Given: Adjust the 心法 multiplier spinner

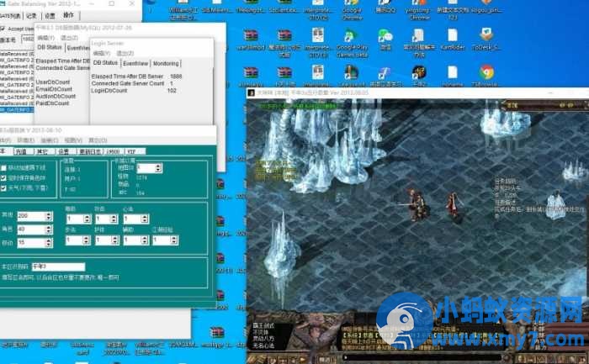Looking at the screenshot, I should tap(136, 219).
